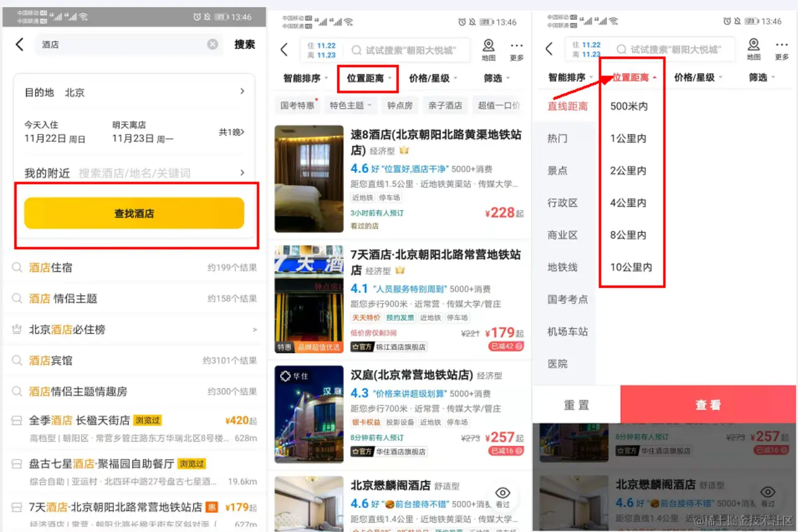This screenshot has height=532, width=798.
Task: Select the 景点 category
Action: (558, 171)
